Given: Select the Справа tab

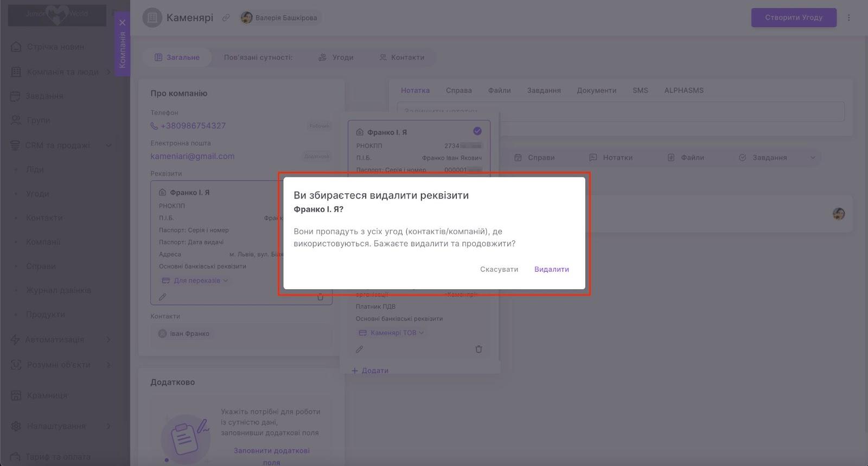Looking at the screenshot, I should [459, 91].
